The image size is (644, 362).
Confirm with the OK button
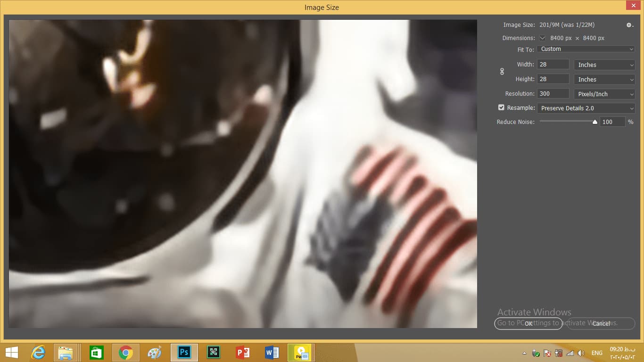point(528,324)
